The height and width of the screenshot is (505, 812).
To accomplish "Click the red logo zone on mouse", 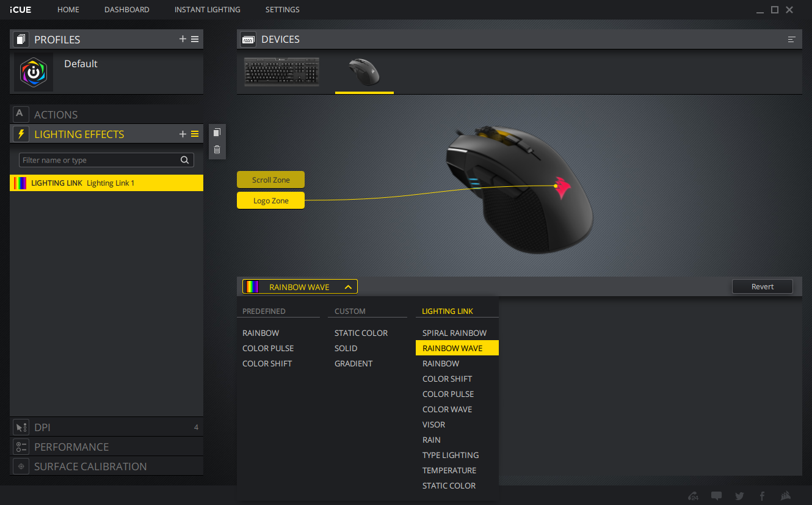I will [563, 187].
